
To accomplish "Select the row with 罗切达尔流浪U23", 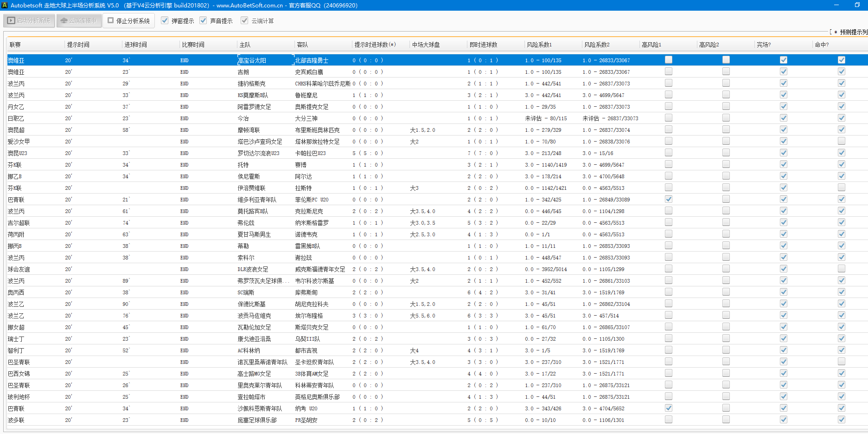I will point(258,153).
